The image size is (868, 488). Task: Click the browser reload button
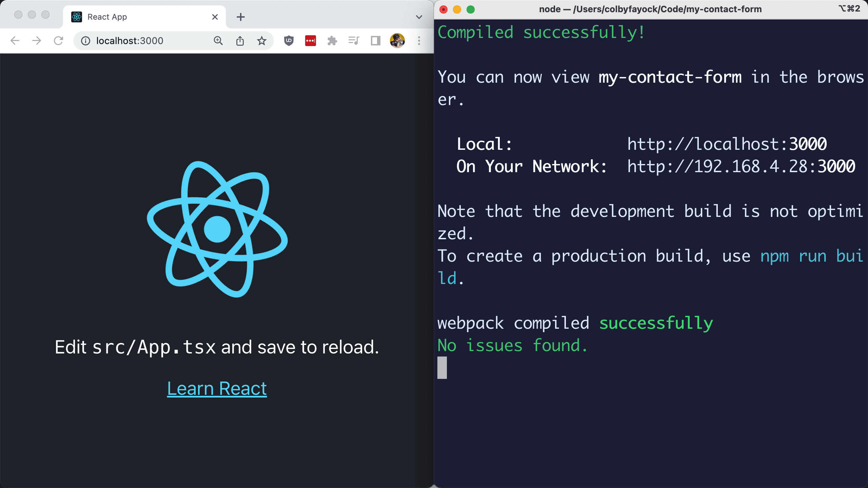[58, 41]
